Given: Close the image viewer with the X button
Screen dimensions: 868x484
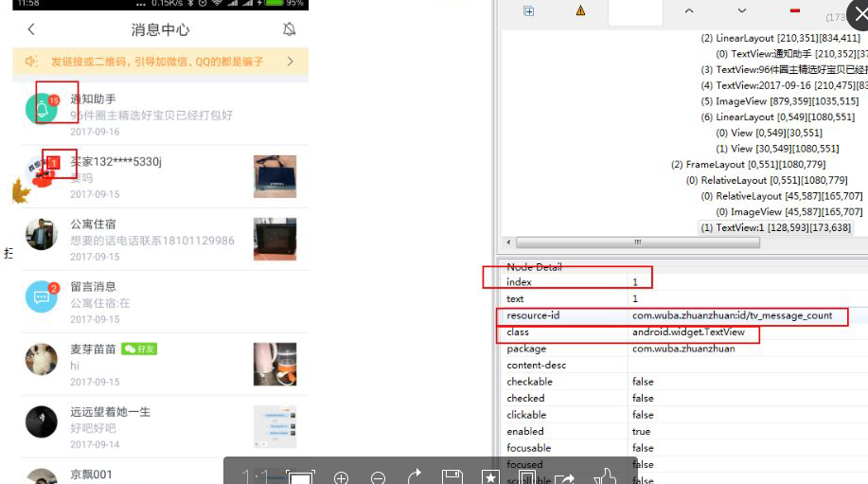Looking at the screenshot, I should (x=859, y=12).
